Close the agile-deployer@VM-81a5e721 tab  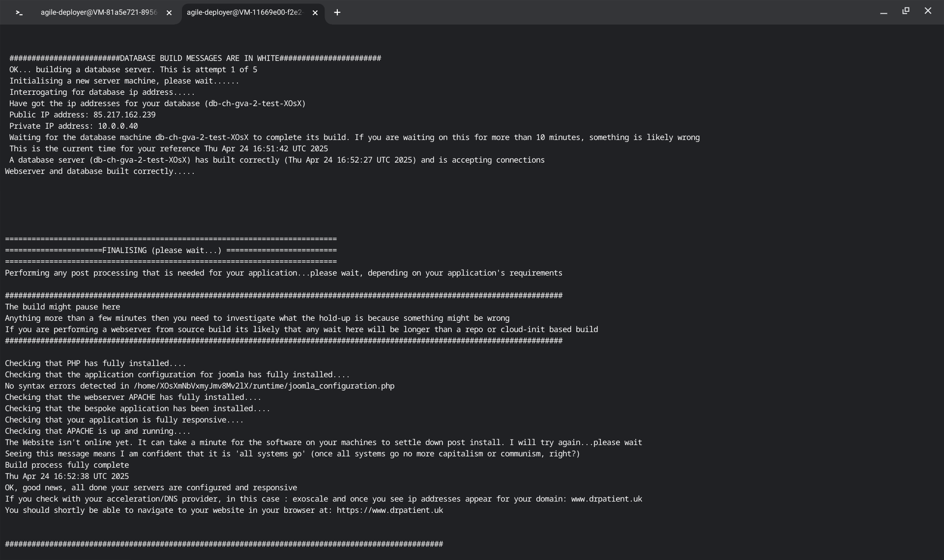click(169, 13)
